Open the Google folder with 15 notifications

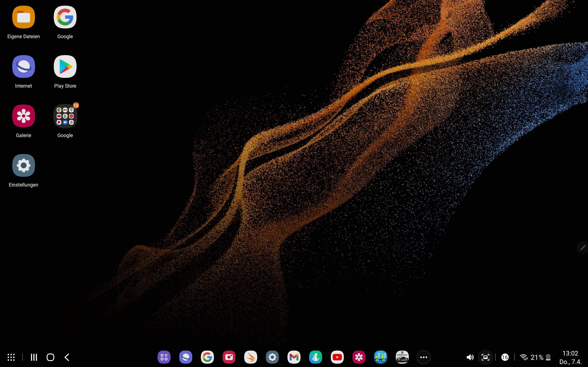click(65, 116)
